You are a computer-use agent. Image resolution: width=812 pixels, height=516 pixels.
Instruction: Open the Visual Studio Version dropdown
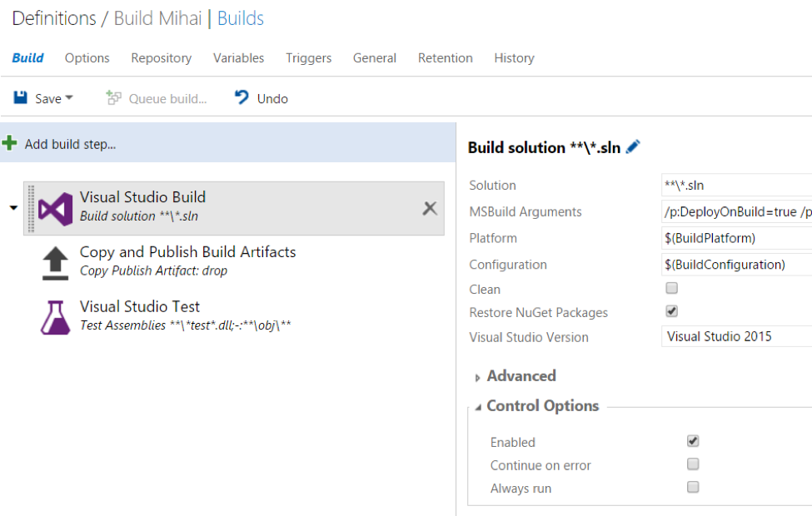pyautogui.click(x=737, y=337)
